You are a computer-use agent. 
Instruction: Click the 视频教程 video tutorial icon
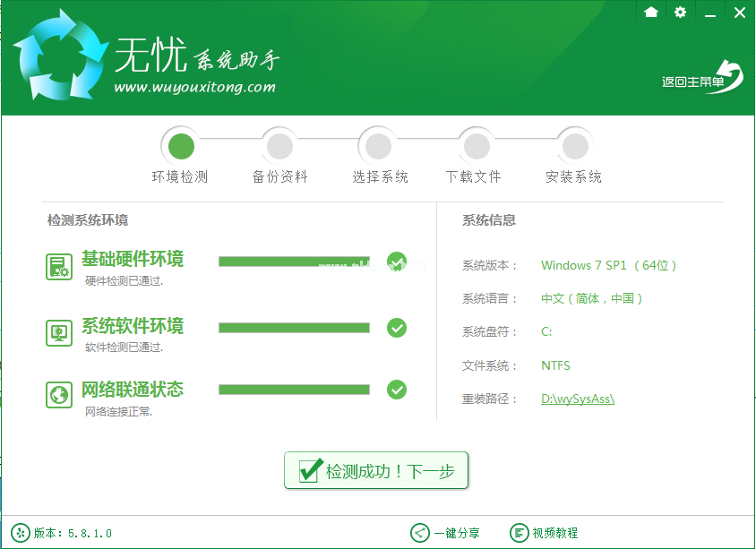(519, 533)
